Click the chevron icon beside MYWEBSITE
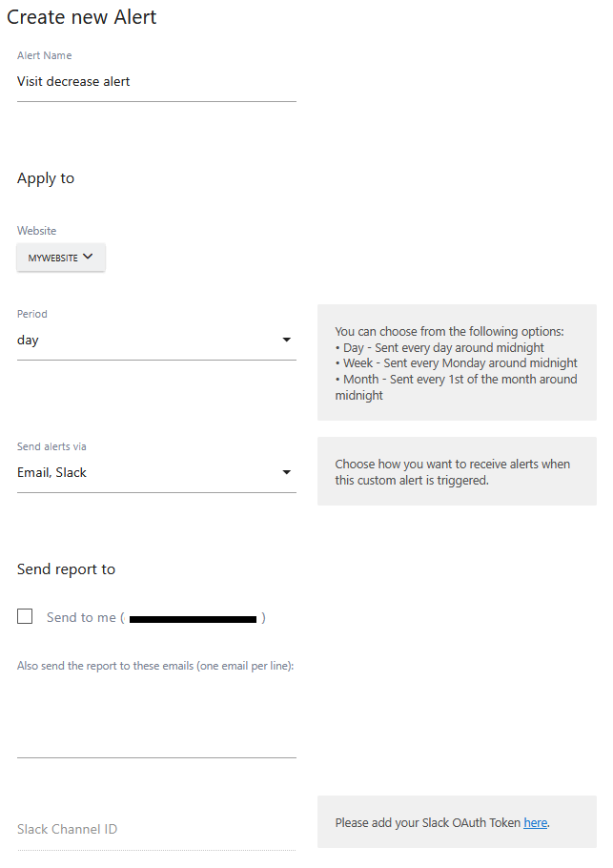Screen dimensions: 613x868 click(x=88, y=257)
